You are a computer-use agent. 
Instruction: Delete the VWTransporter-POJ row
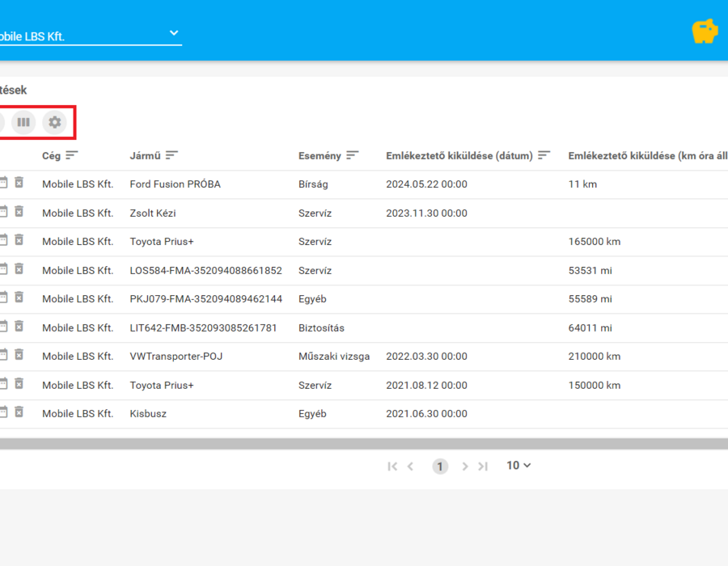(19, 356)
